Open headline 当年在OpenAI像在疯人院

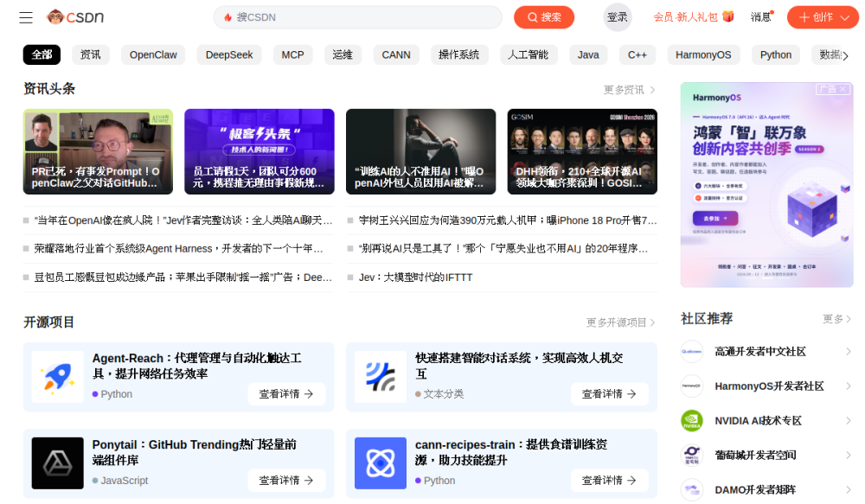click(183, 220)
